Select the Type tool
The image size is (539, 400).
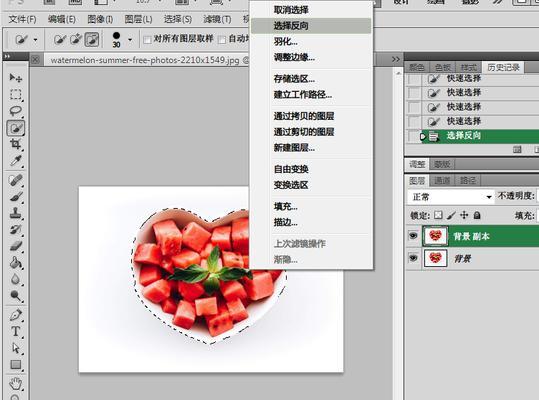15,332
